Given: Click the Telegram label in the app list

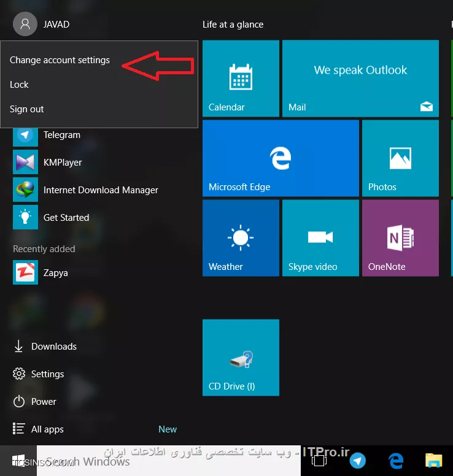Looking at the screenshot, I should coord(62,135).
